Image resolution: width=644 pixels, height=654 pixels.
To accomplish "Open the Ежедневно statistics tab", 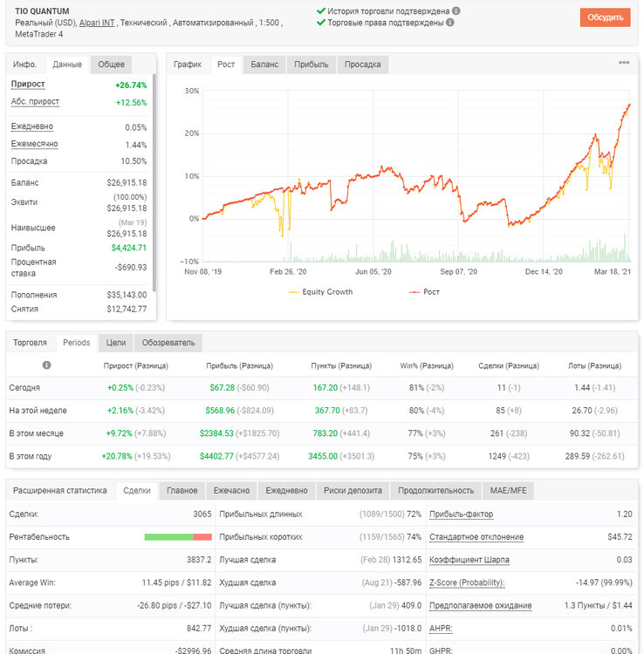I will click(286, 490).
